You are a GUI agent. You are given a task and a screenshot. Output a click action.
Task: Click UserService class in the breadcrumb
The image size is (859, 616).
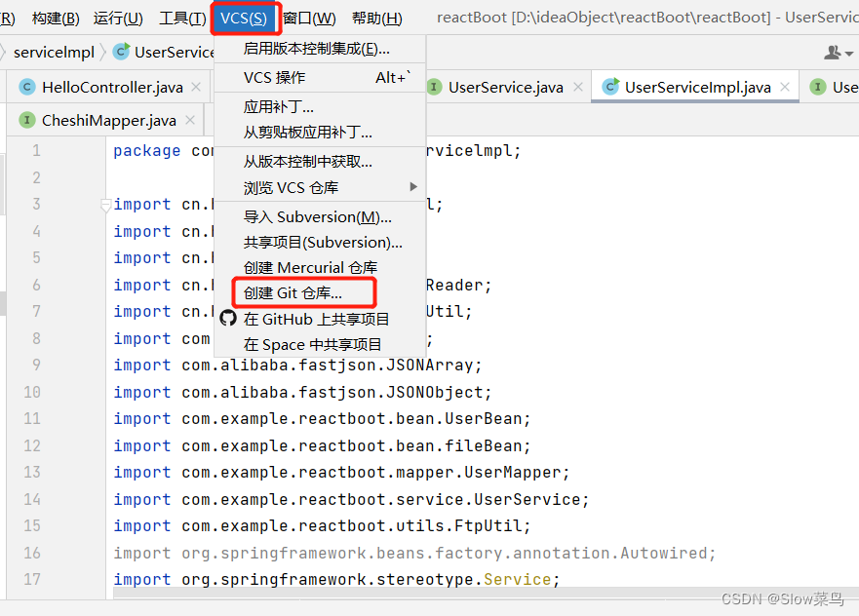click(175, 53)
